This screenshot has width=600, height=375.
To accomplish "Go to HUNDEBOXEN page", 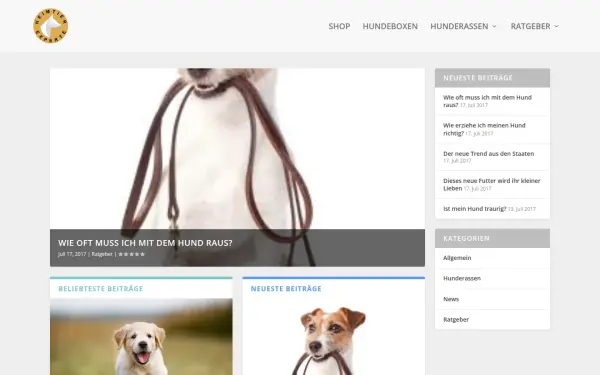I will (x=390, y=26).
